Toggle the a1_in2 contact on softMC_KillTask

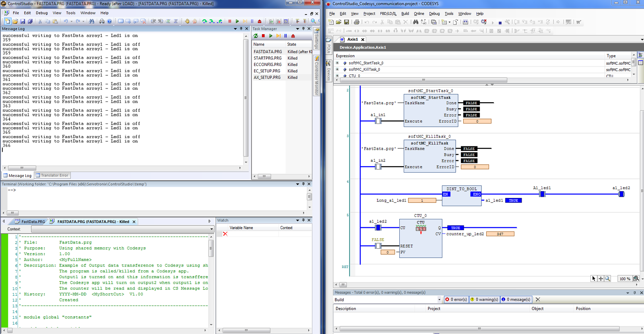click(378, 167)
